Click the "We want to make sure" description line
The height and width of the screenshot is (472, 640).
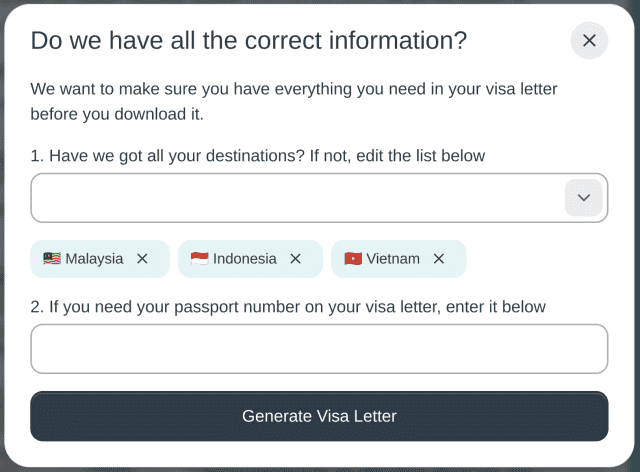pos(293,89)
